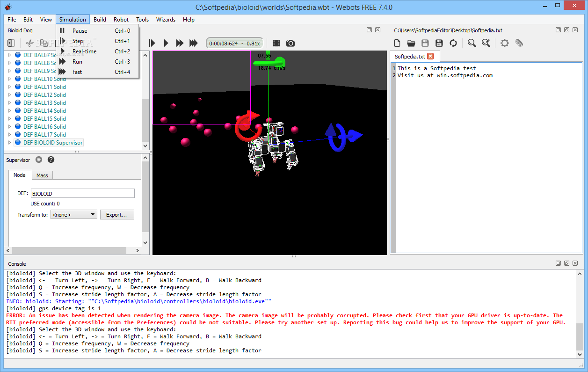Choose Fast in the Simulation menu
Viewport: 588px width, 372px height.
[98, 72]
